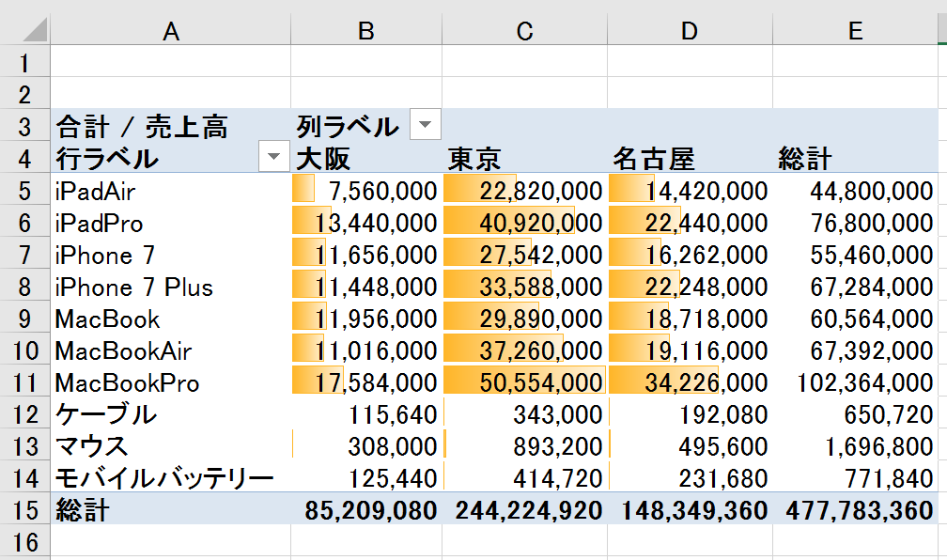Select the 総計 column heading cell in row 4

click(x=855, y=157)
